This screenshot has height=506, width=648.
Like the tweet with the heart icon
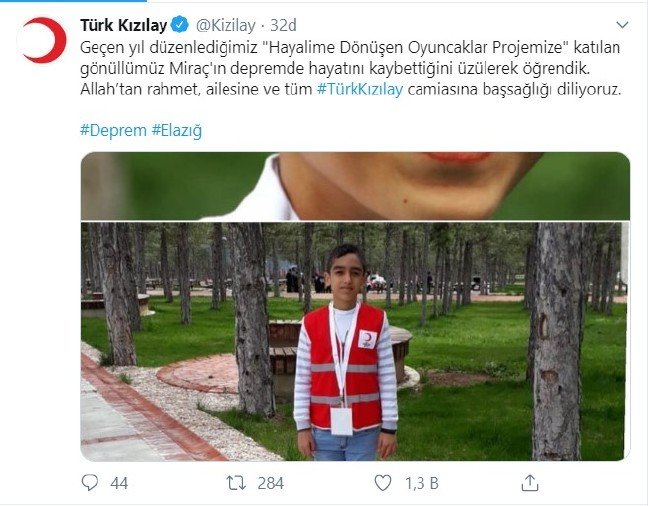point(383,482)
